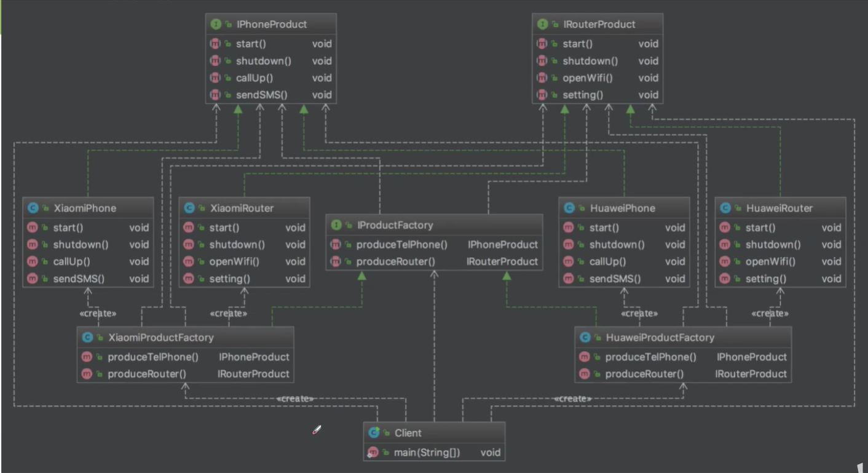Select the HuaweiRouter node title
Screen dimensions: 868x473
point(779,209)
